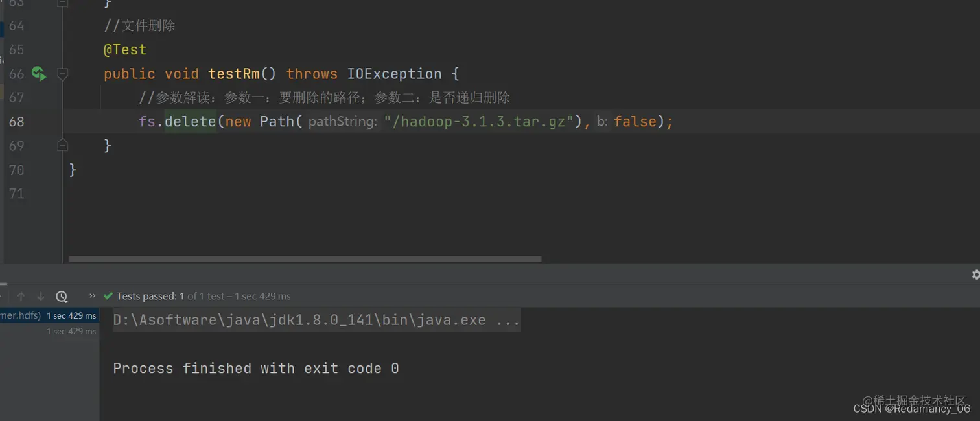Click the closing brace on line 70
Image resolution: width=980 pixels, height=421 pixels.
(x=73, y=170)
